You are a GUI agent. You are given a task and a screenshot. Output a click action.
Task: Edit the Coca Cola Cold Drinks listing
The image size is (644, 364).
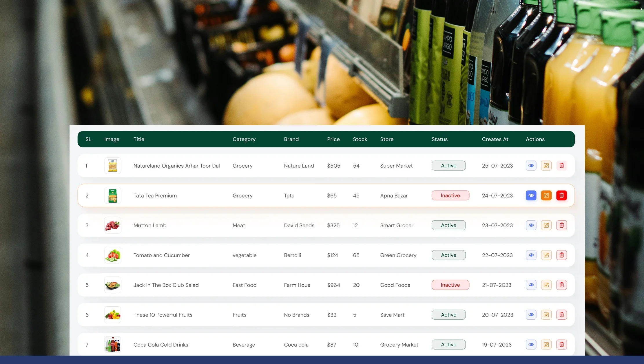(546, 344)
